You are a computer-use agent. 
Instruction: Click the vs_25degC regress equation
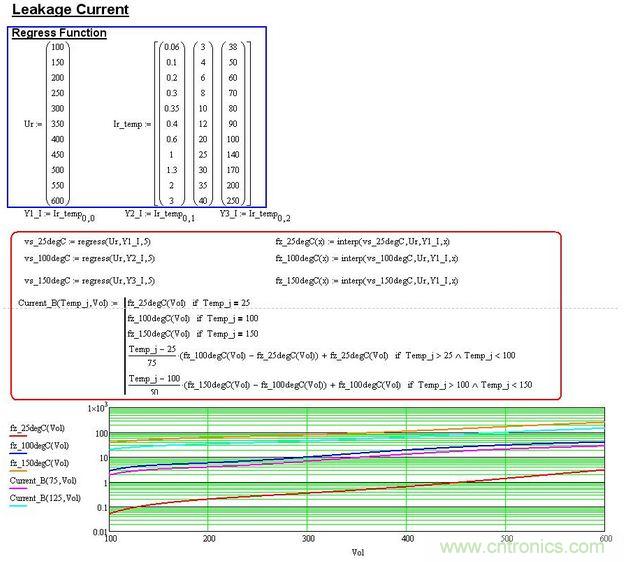click(90, 242)
